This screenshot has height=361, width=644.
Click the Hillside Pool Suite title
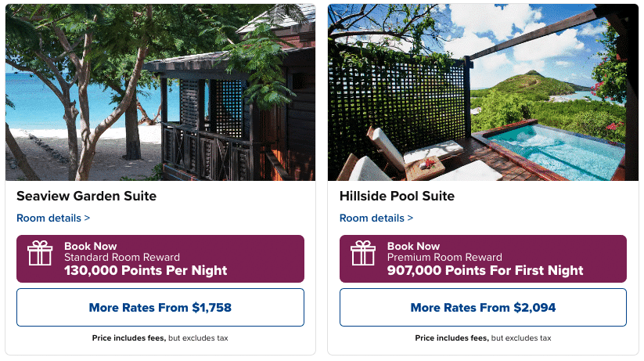click(397, 196)
